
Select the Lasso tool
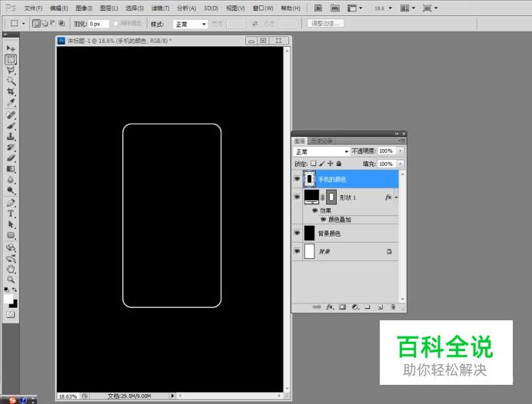click(11, 70)
